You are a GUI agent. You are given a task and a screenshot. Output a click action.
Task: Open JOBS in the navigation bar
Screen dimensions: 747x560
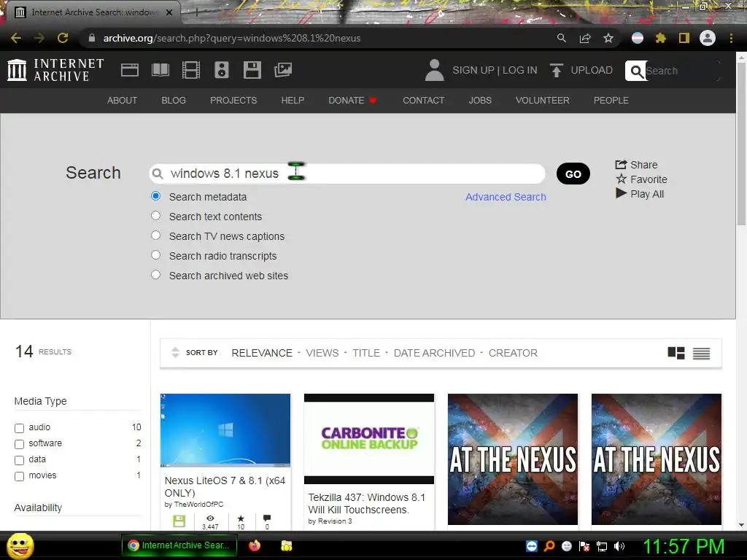[480, 101]
